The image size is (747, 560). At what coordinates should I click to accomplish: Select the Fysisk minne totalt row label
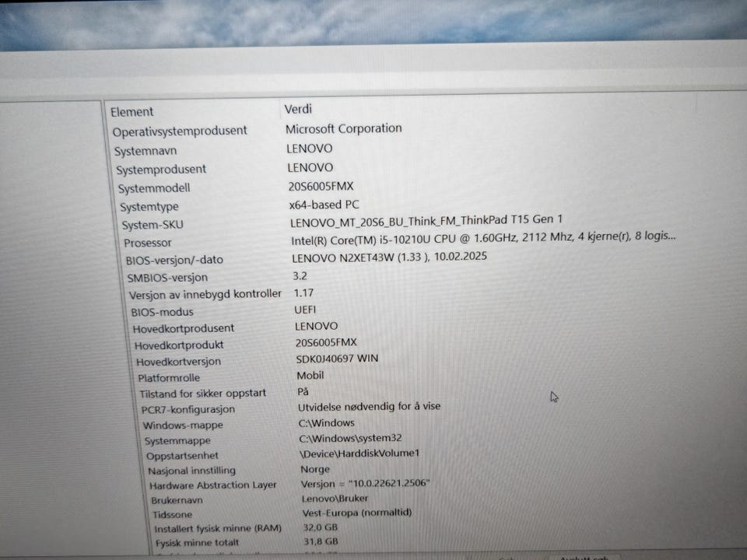(x=197, y=542)
